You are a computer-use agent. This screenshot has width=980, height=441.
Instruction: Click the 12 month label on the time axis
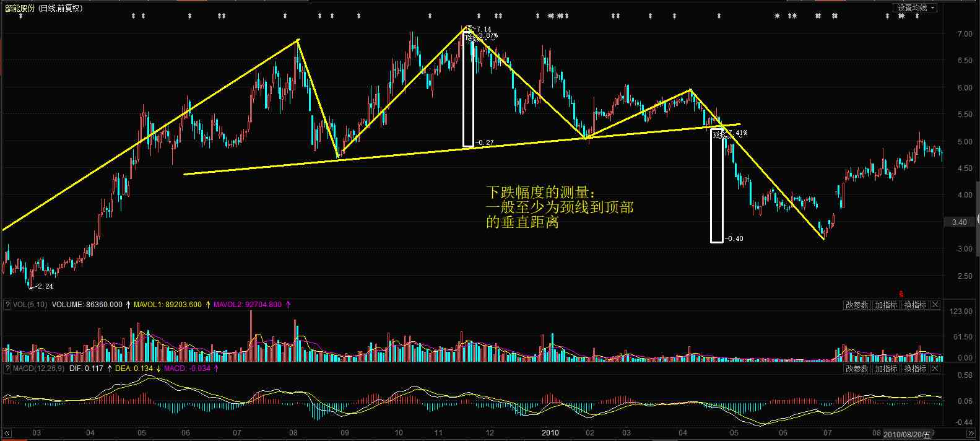tap(490, 433)
